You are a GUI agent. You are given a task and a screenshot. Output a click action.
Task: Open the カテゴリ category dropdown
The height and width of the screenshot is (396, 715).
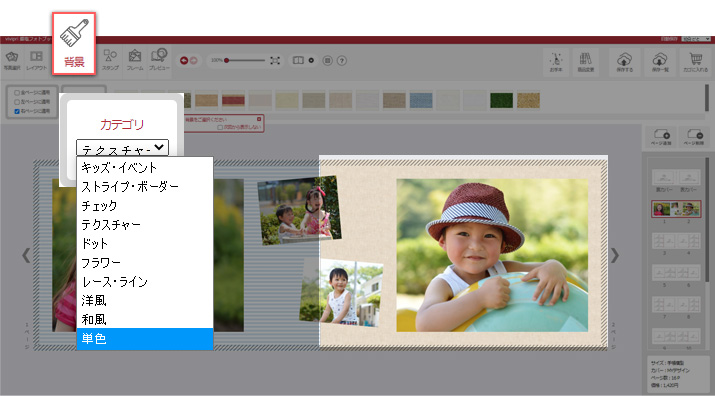point(122,148)
